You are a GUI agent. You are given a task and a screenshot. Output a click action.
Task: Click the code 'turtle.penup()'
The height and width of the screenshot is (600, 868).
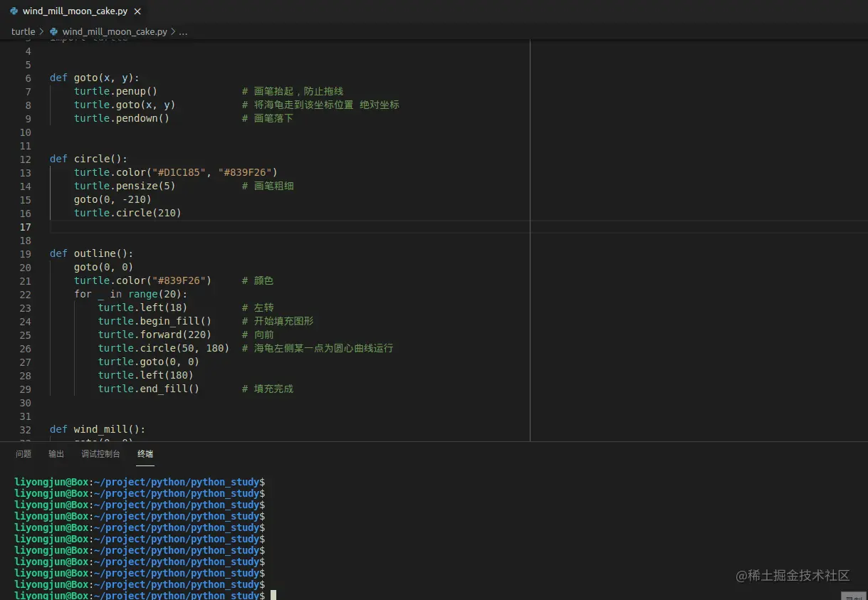(115, 91)
